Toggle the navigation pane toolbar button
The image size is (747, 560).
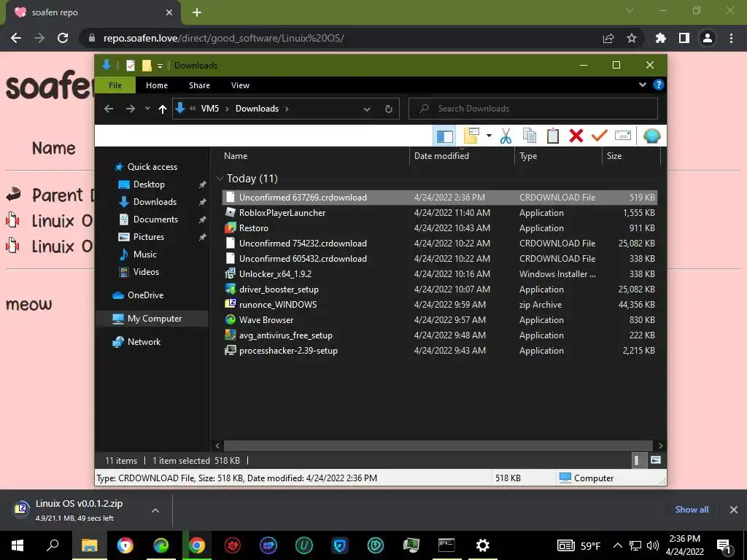coord(444,136)
